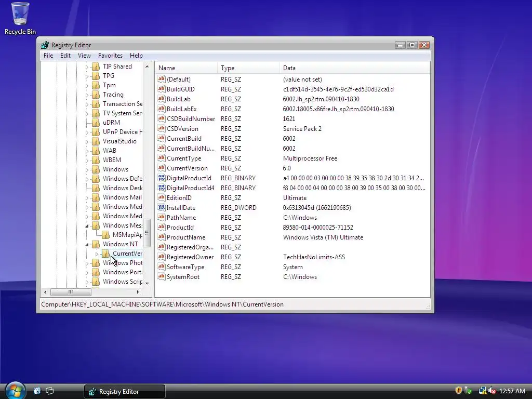Image resolution: width=532 pixels, height=399 pixels.
Task: Click the CSDVersion value icon
Action: point(162,128)
